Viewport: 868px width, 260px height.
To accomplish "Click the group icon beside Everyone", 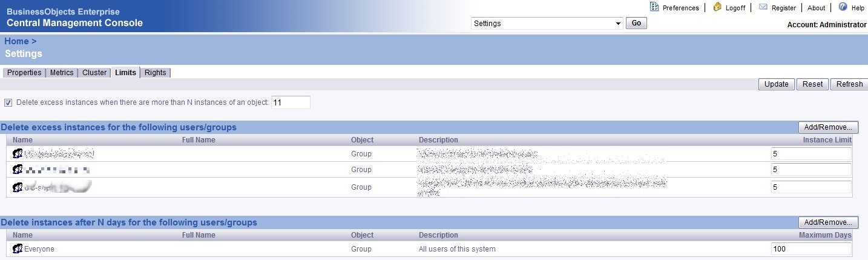I will point(18,249).
